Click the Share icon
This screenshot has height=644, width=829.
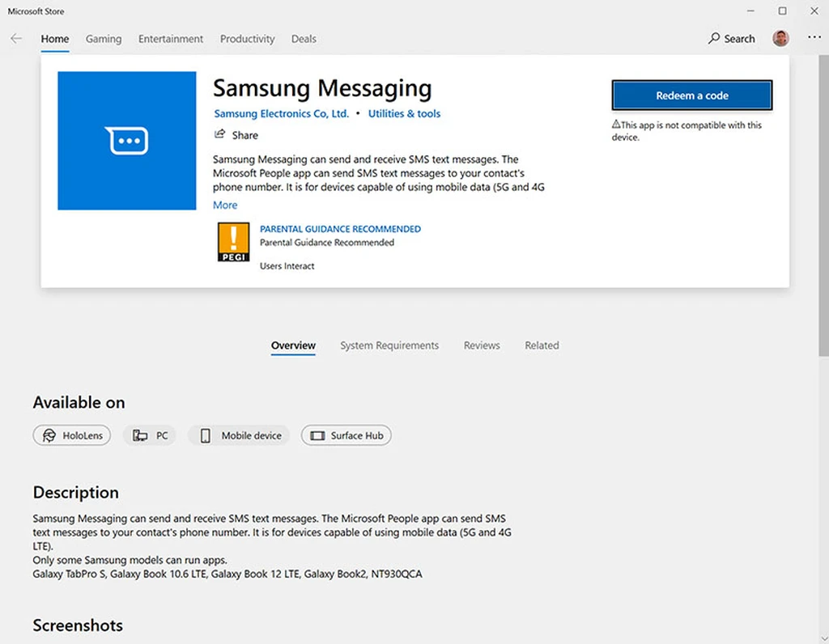pyautogui.click(x=220, y=134)
